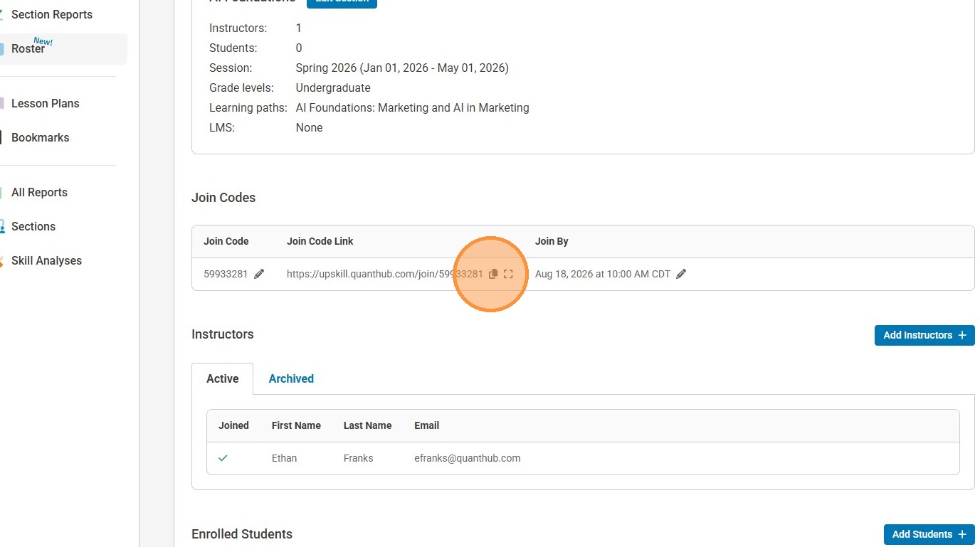The image size is (980, 547).
Task: Open the Sections page
Action: 33,226
